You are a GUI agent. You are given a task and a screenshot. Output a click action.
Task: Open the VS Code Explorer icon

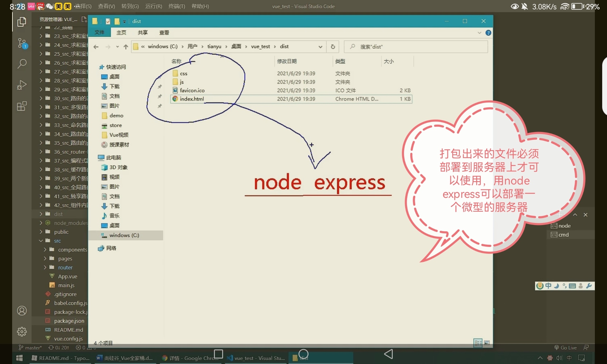[22, 22]
